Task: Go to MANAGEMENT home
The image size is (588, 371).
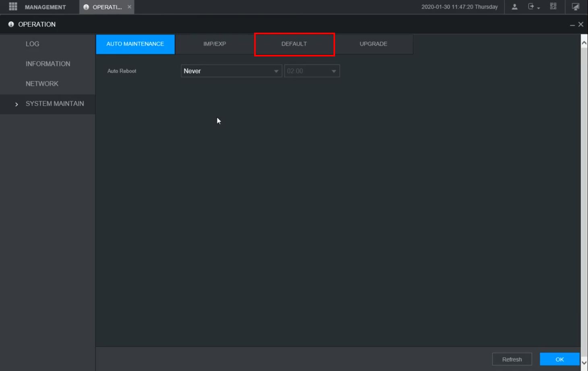Action: pyautogui.click(x=45, y=7)
